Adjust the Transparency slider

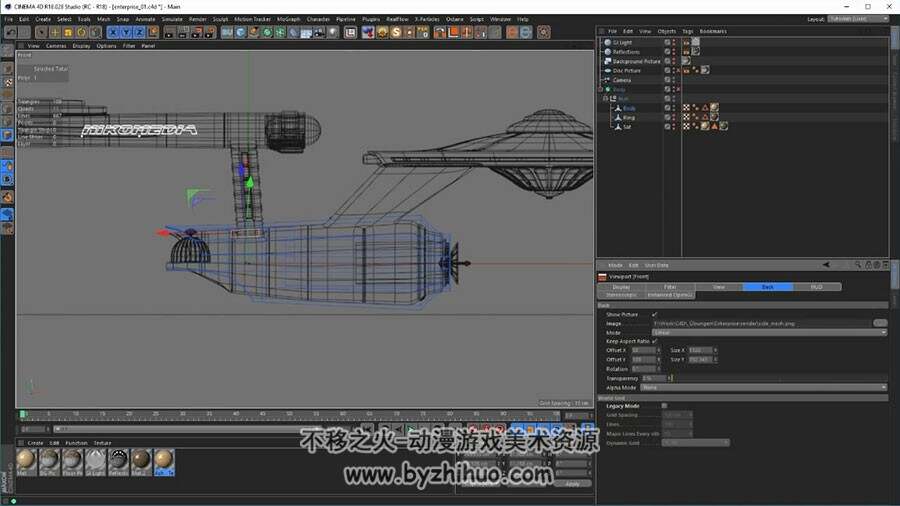(778, 378)
